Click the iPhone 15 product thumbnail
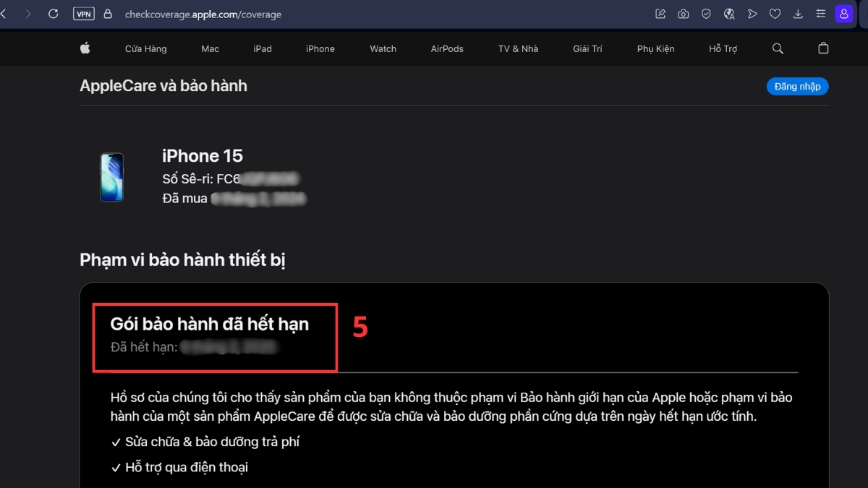The image size is (868, 488). click(112, 177)
